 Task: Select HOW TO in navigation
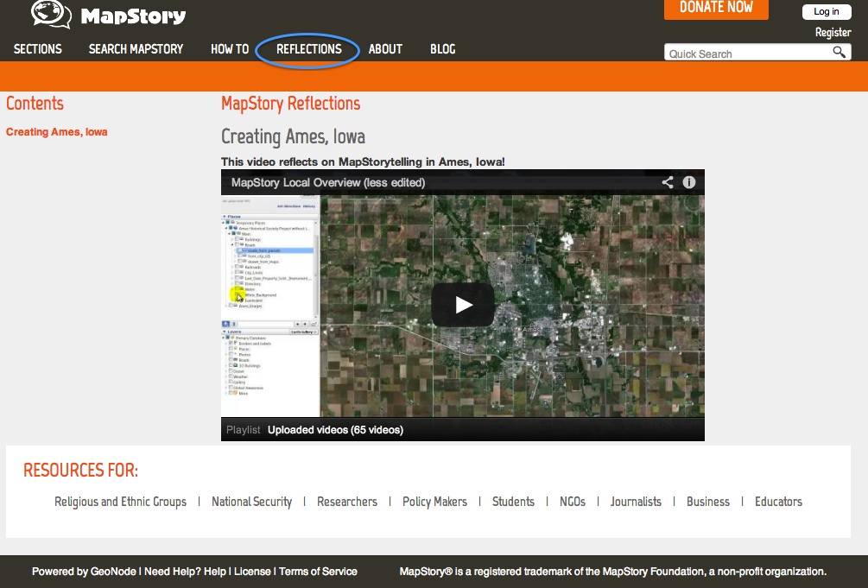tap(230, 49)
